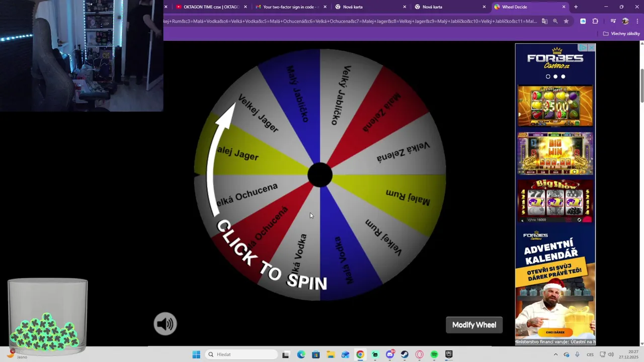Open File Explorer from the taskbar
The image size is (644, 362).
pos(331,354)
